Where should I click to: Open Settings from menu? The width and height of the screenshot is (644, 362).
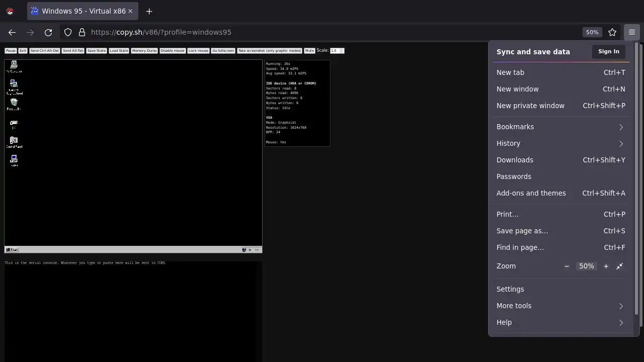561,289
